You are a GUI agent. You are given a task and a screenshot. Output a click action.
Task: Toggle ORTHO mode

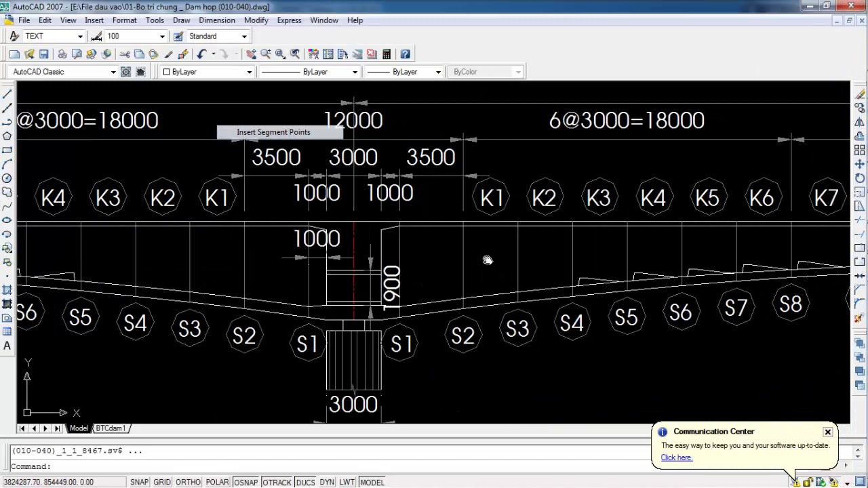point(188,482)
